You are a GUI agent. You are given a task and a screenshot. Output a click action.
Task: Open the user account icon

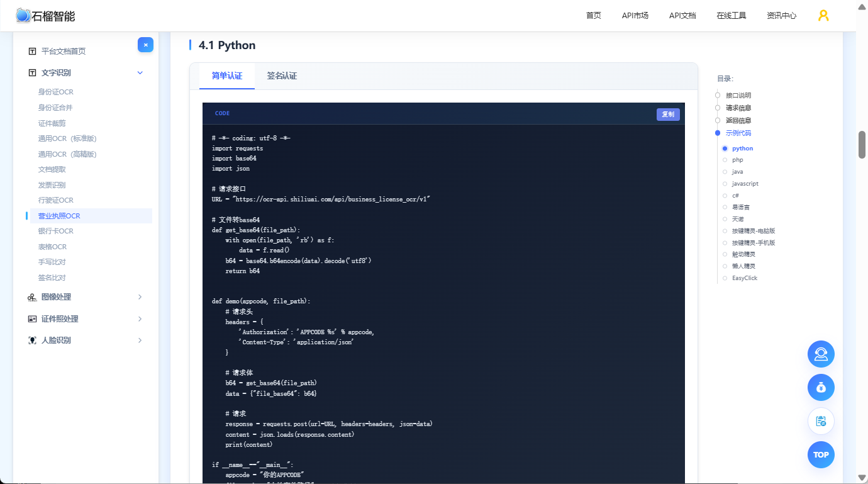click(823, 16)
